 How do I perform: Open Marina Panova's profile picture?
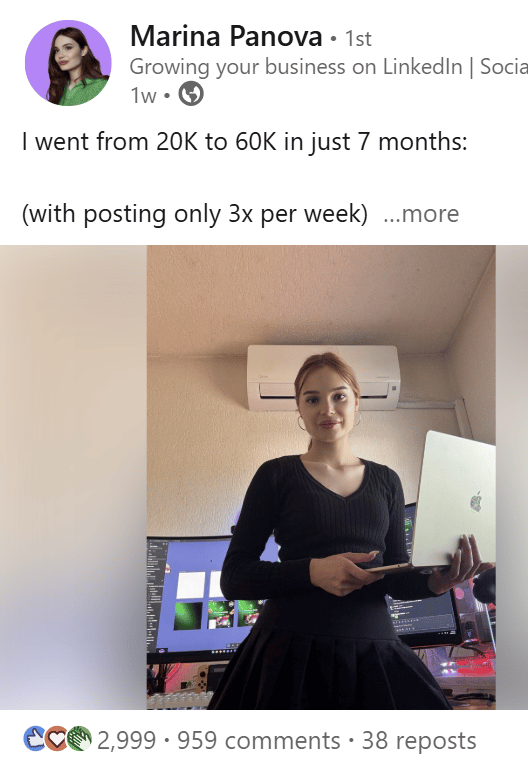68,63
